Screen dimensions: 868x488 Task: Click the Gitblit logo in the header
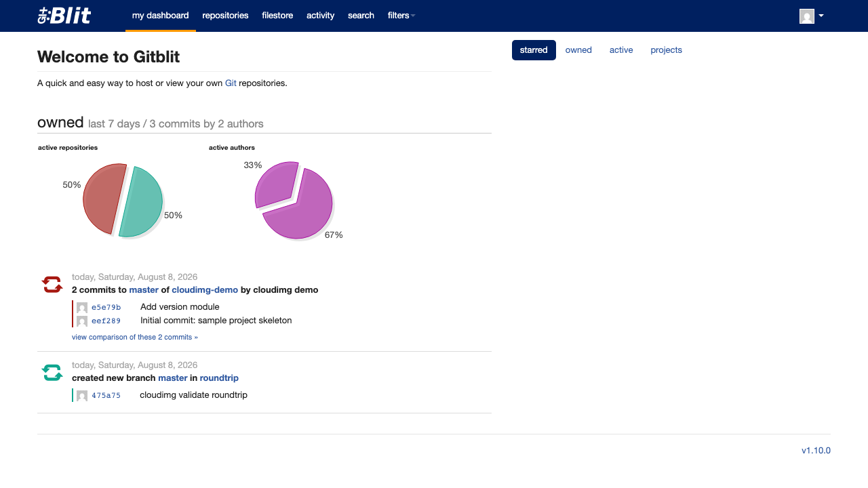(x=64, y=16)
